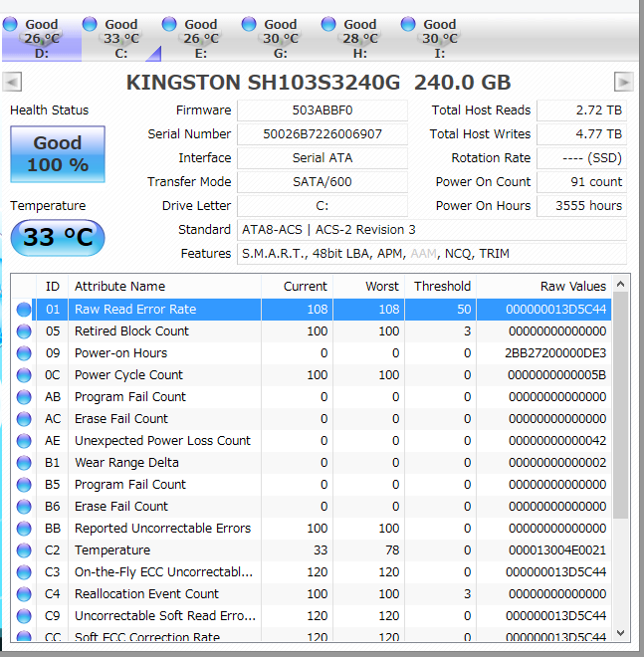Select drive C: in the disk bar
The image size is (644, 657).
(x=121, y=39)
